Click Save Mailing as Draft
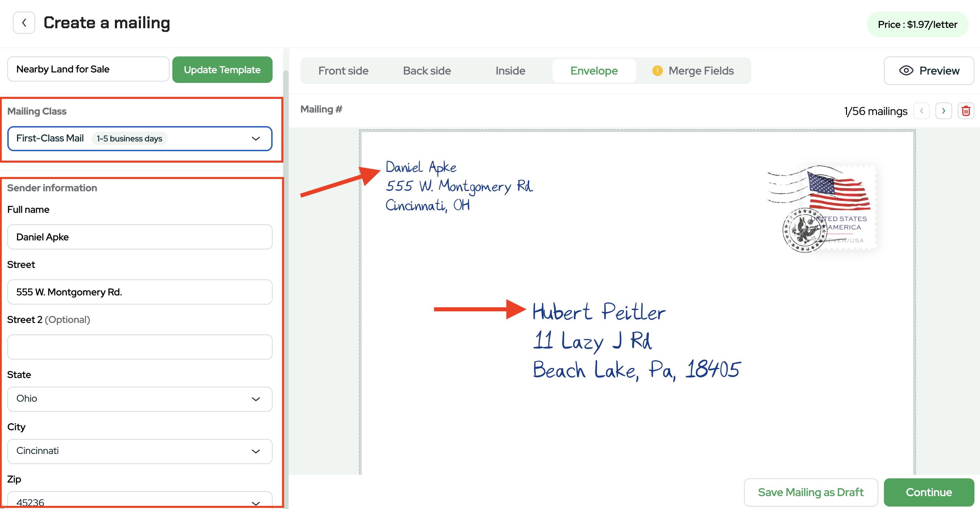 (811, 492)
